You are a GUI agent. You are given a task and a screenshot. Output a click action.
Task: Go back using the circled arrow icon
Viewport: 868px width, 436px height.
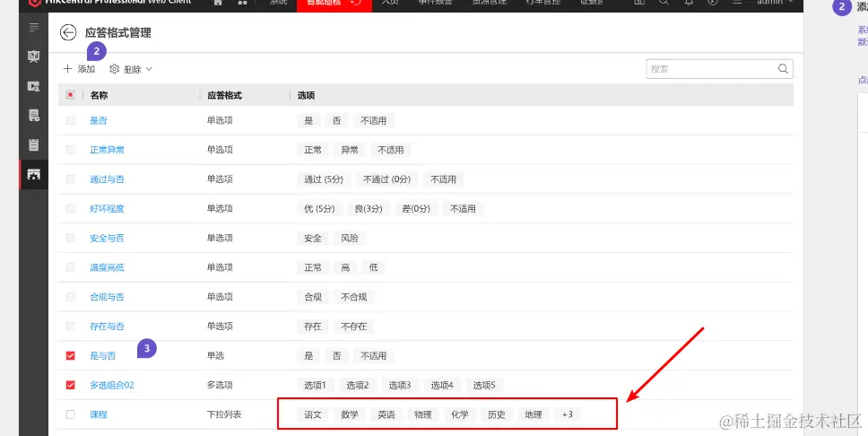[68, 32]
